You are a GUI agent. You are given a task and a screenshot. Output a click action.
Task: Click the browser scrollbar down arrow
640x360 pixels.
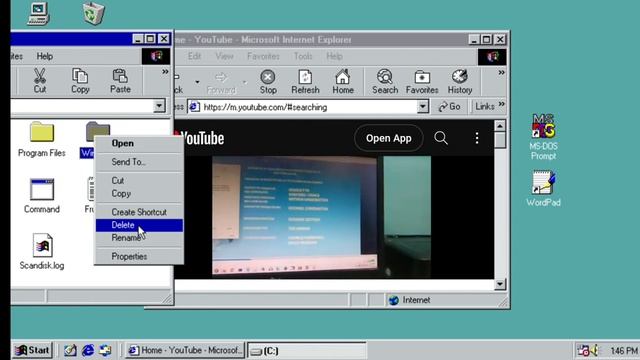click(x=500, y=284)
